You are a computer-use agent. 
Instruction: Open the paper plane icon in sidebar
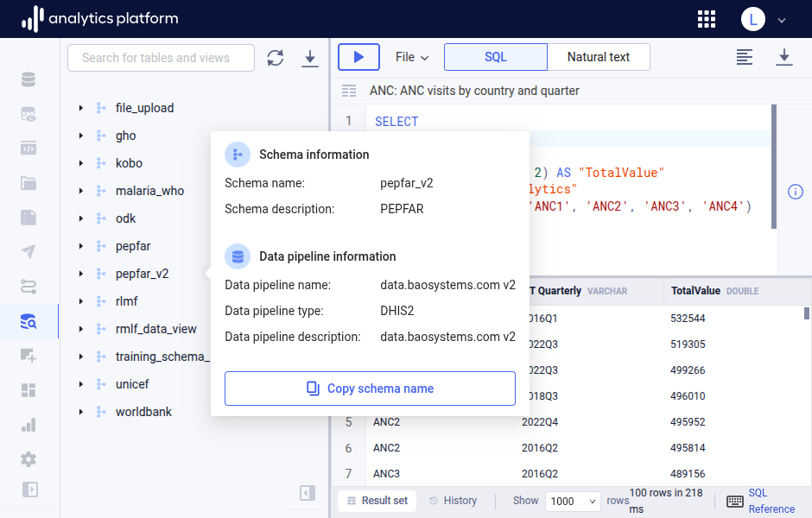[x=29, y=252]
